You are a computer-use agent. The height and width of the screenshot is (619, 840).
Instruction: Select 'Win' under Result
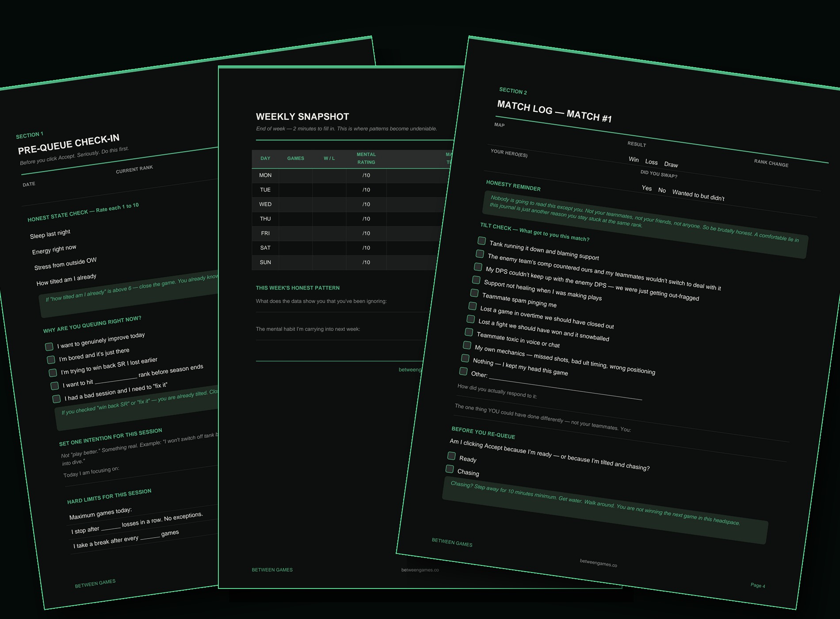point(634,159)
